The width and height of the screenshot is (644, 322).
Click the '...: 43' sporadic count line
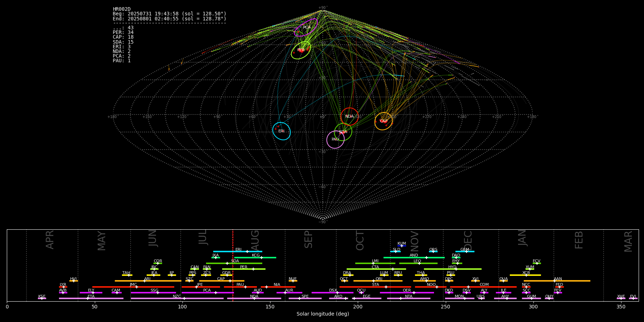(x=123, y=28)
